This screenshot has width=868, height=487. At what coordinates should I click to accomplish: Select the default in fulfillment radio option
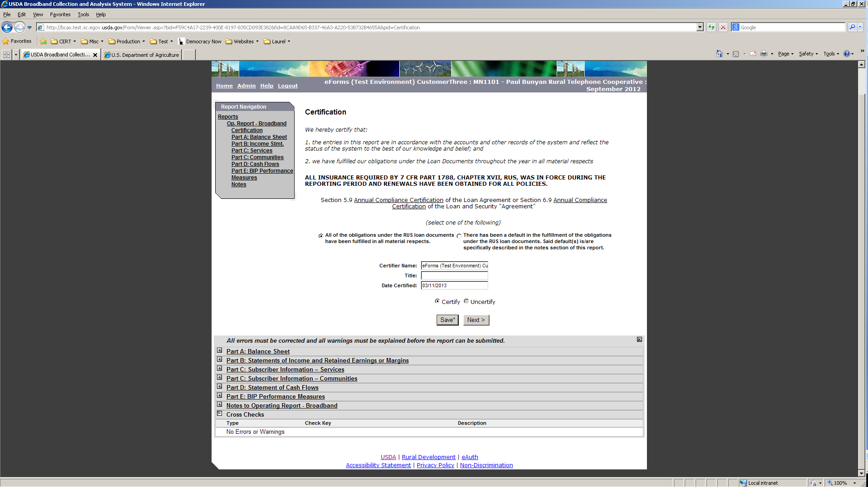[459, 236]
